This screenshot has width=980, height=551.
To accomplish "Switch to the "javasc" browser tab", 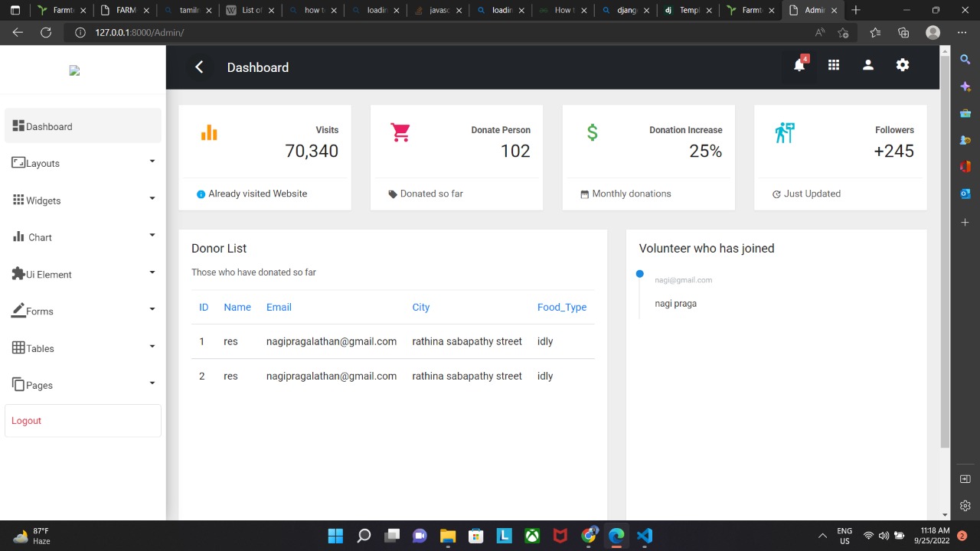I will point(437,11).
